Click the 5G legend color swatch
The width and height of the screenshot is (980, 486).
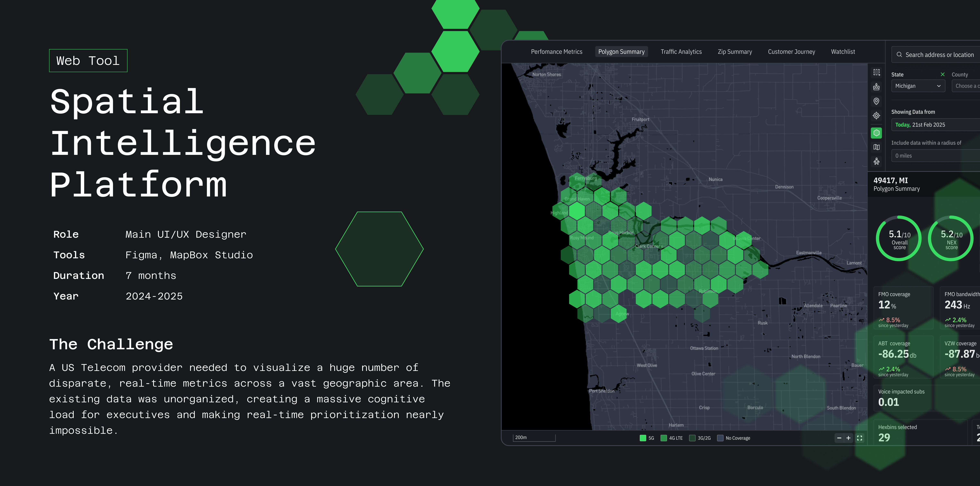coord(643,438)
